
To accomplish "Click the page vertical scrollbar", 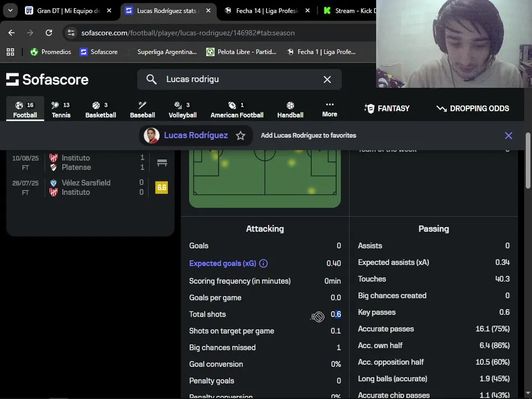I will (528, 161).
